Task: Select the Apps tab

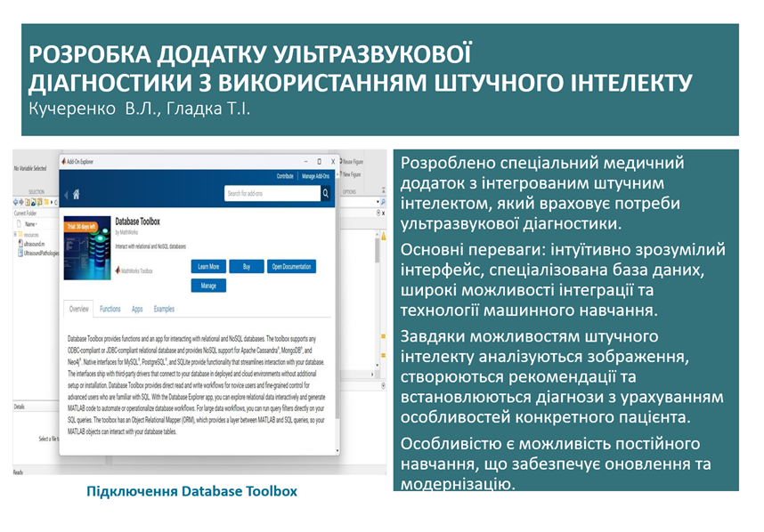Action: coord(137,310)
